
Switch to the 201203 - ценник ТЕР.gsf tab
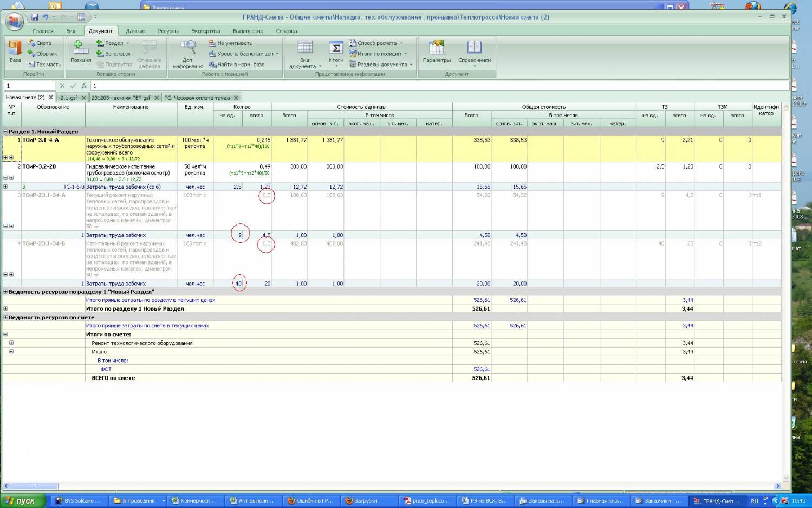click(x=121, y=98)
